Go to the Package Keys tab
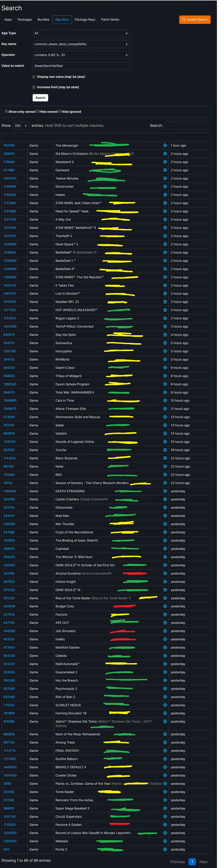The image size is (224, 868). coord(85,19)
